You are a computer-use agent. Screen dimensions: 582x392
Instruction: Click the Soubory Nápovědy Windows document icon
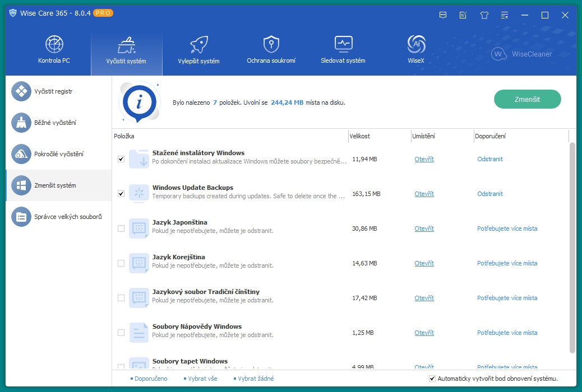pyautogui.click(x=139, y=333)
